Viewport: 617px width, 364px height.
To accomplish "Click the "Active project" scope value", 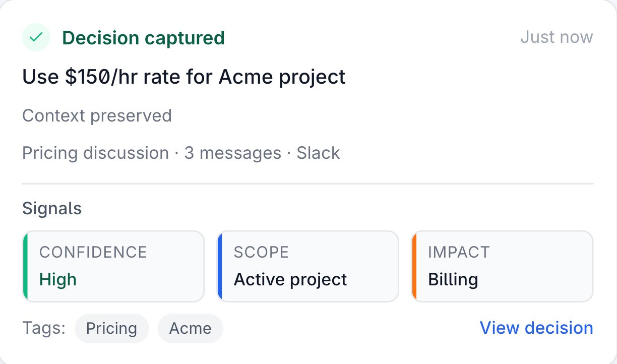I will click(x=290, y=279).
